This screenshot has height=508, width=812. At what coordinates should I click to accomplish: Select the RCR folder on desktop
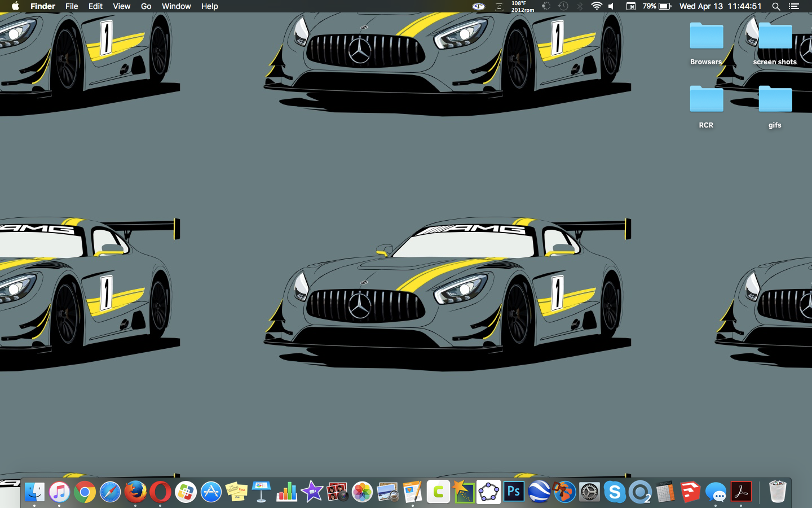point(706,107)
